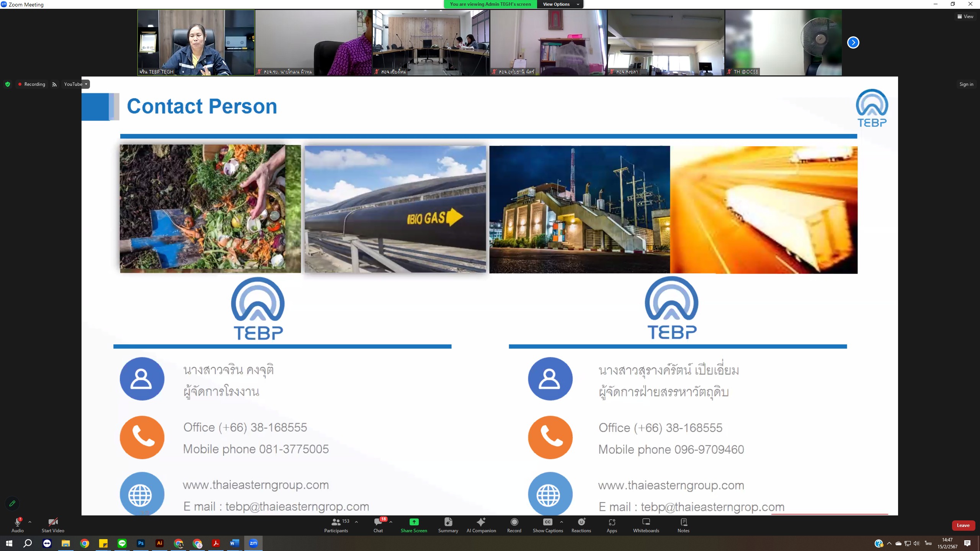Start recording with the Record icon
This screenshot has width=980, height=551.
(x=514, y=525)
